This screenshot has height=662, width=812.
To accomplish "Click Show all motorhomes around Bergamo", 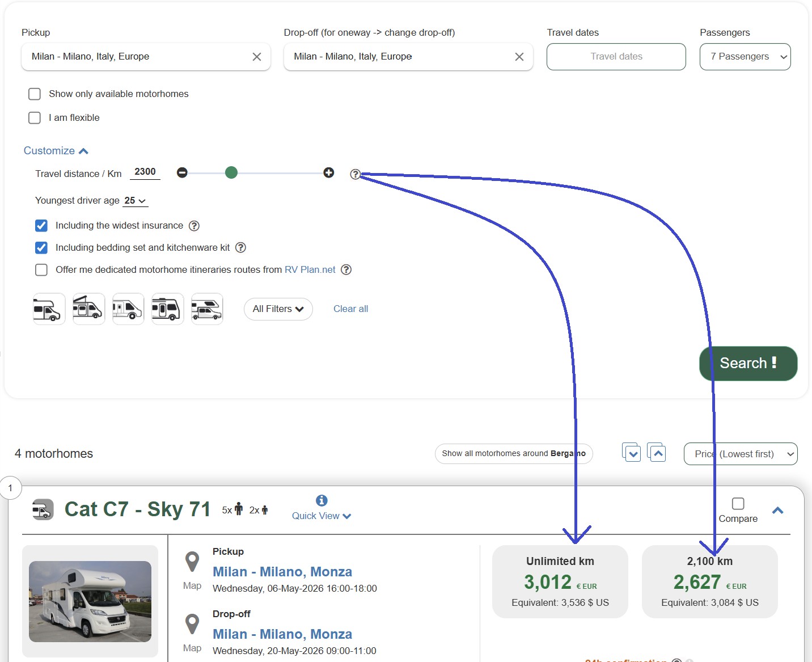I will 513,453.
